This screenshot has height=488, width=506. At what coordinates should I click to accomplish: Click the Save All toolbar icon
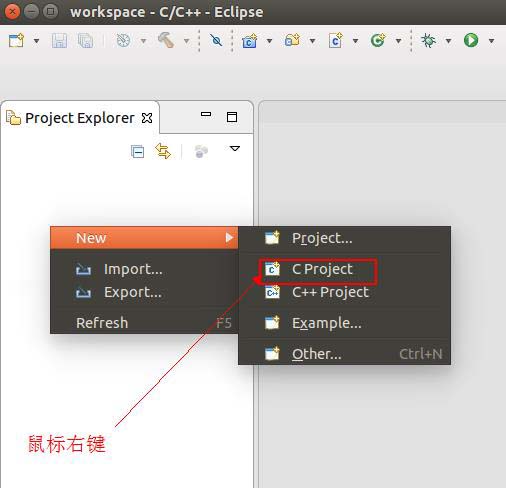pos(85,41)
